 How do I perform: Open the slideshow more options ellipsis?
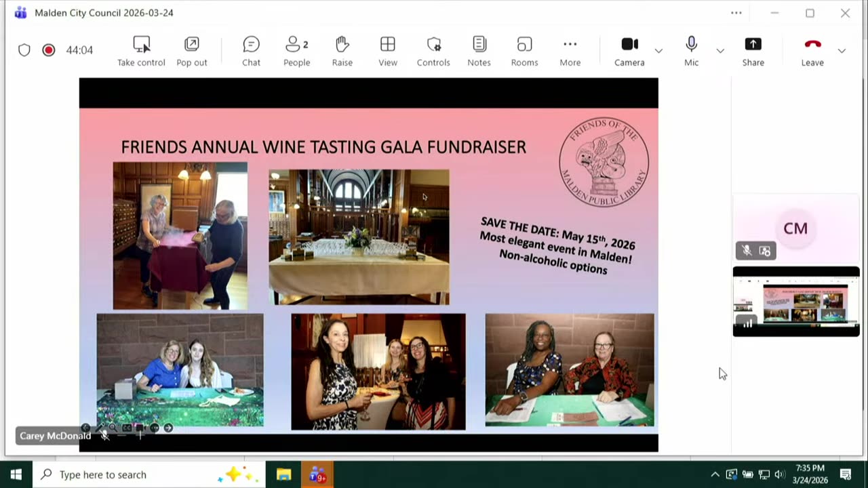(155, 428)
